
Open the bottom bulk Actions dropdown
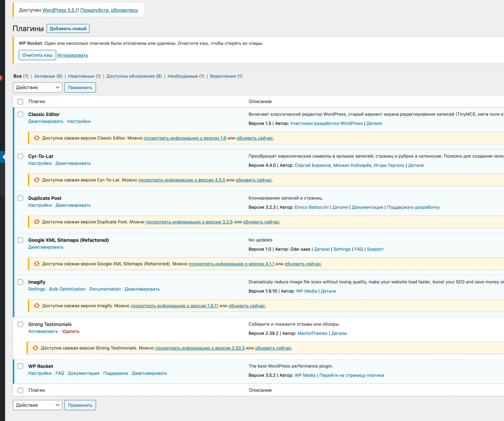pos(37,405)
